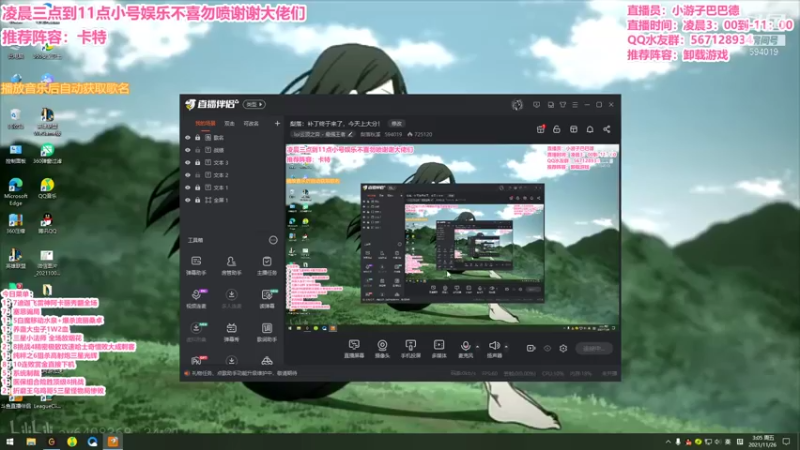Screen dimensions: 800x450
Task: Open stream settings gear near start button
Action: [563, 348]
